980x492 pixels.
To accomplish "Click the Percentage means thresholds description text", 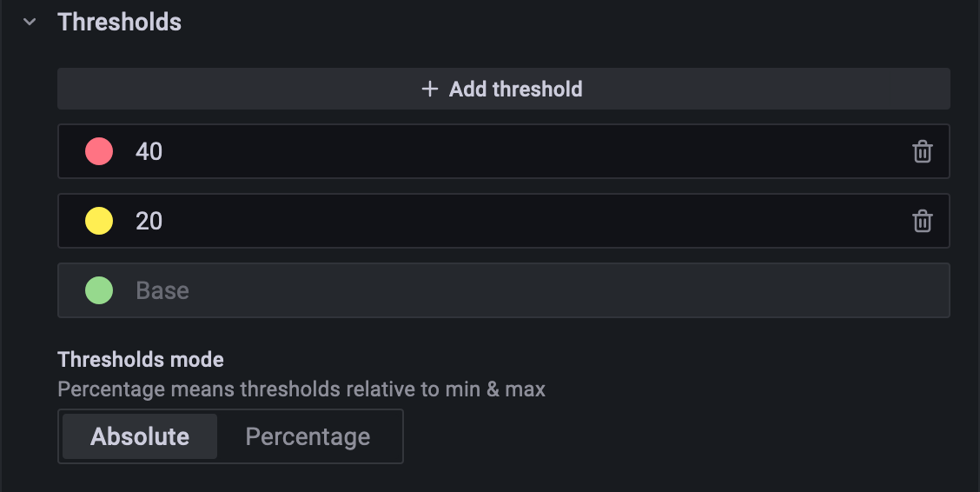I will (301, 389).
